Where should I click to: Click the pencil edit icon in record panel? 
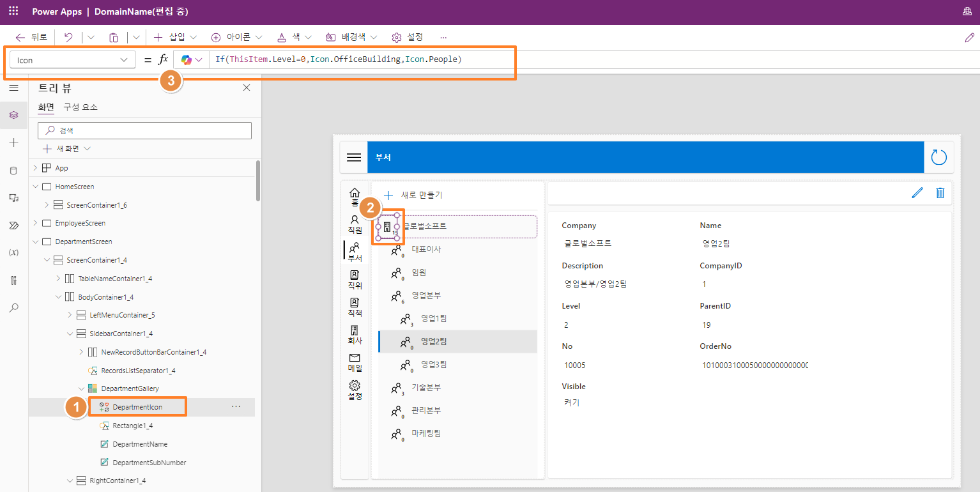coord(917,193)
